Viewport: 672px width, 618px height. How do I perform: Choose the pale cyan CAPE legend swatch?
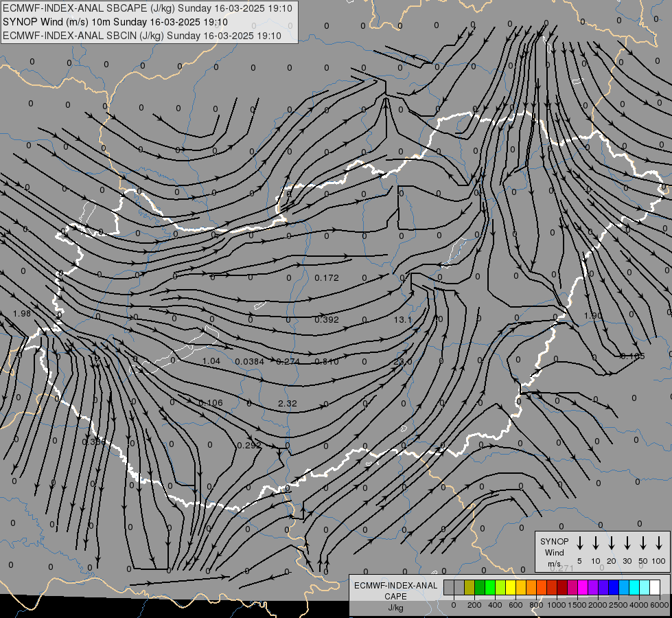click(x=645, y=587)
